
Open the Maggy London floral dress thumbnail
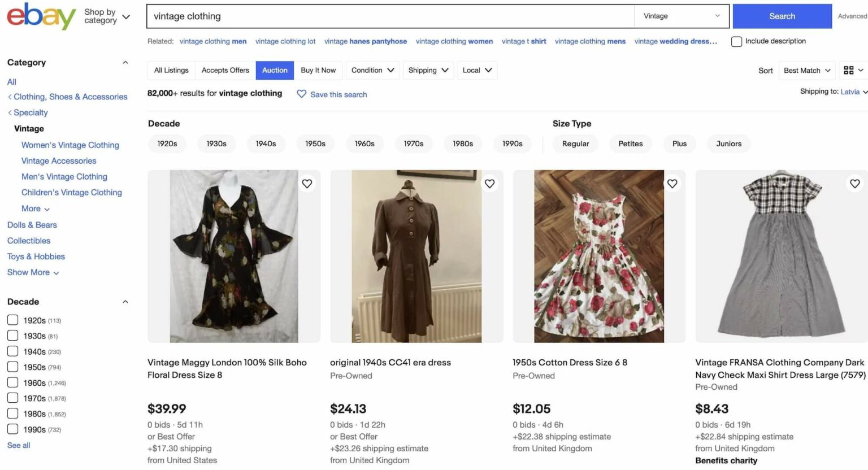pos(234,256)
